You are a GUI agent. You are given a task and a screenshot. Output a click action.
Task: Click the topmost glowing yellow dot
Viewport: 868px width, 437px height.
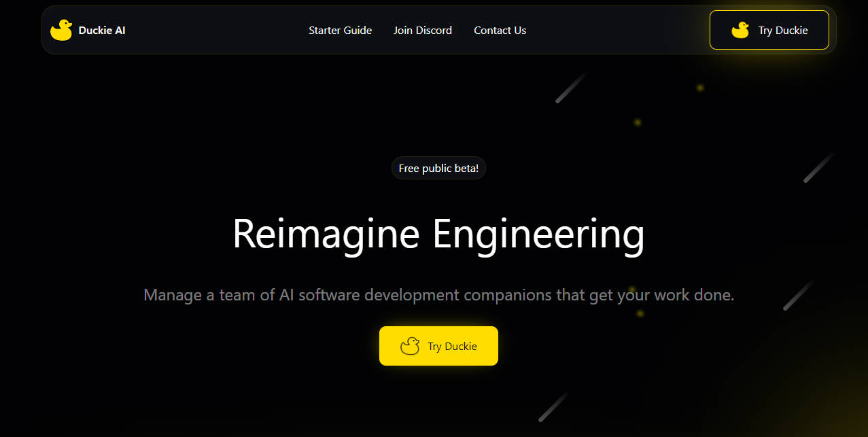point(699,88)
